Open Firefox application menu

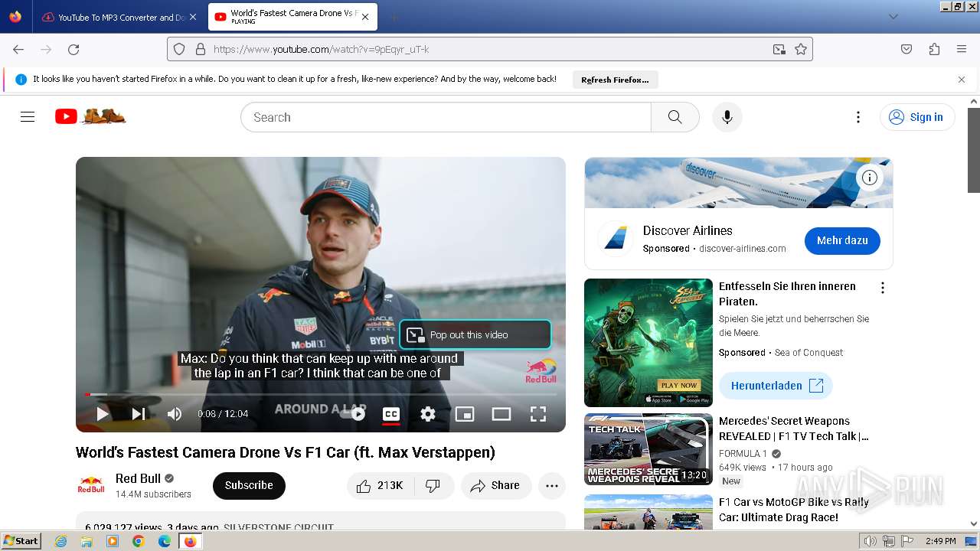(962, 49)
